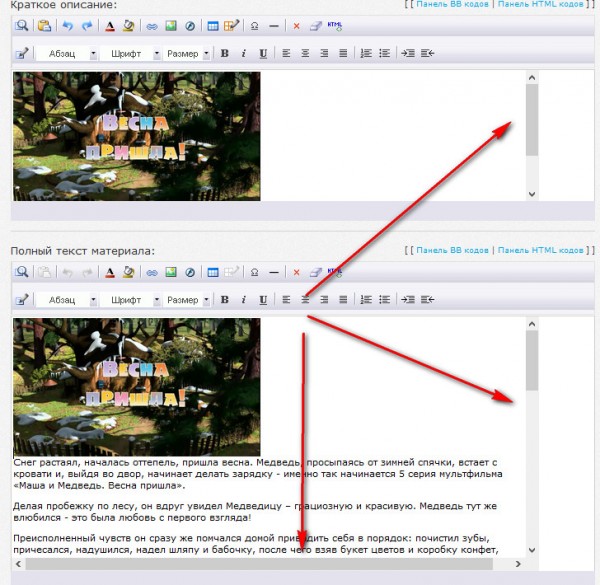Insert table in short description editor
This screenshot has height=585, width=600.
pyautogui.click(x=213, y=26)
